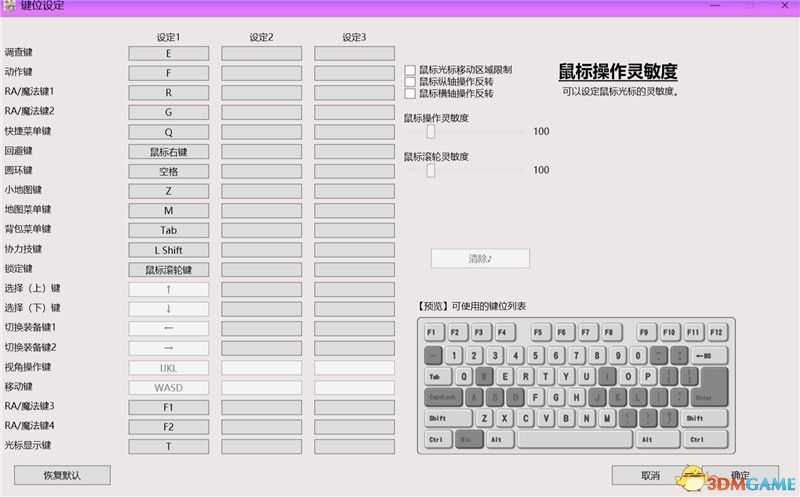Click the Q key in keyboard preview
The height and width of the screenshot is (497, 800).
tap(464, 377)
